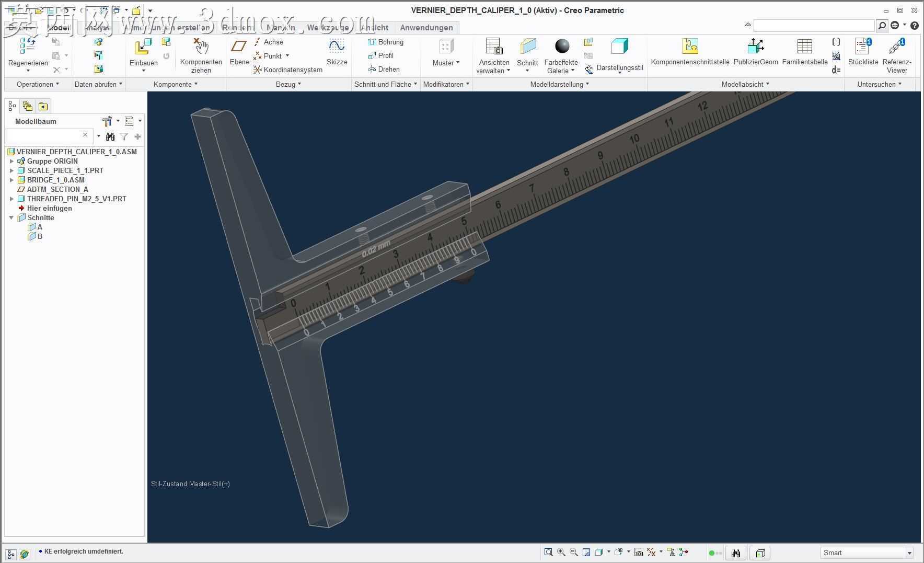Toggle annotation display AB icon
This screenshot has height=563, width=924.
click(x=619, y=552)
